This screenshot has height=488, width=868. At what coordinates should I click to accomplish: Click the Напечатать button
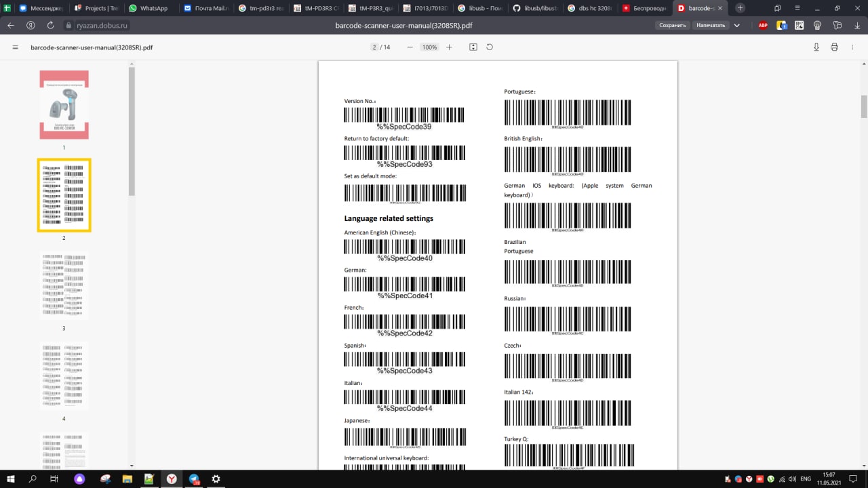coord(711,25)
